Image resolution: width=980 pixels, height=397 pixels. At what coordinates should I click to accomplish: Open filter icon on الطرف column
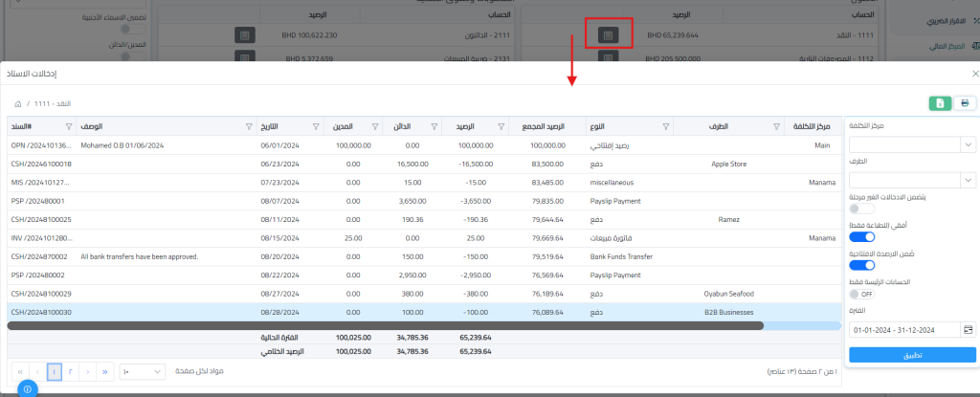tap(777, 126)
